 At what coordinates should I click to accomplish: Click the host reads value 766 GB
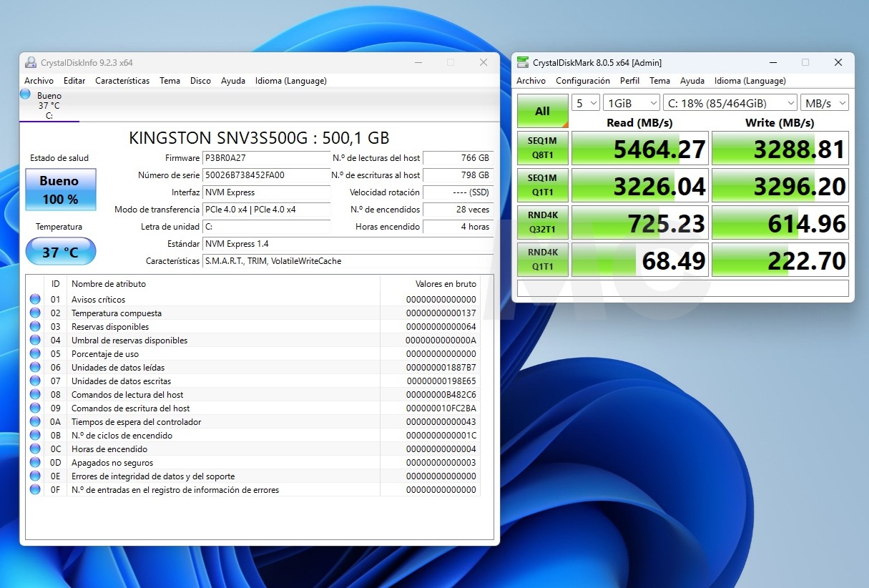[x=458, y=158]
